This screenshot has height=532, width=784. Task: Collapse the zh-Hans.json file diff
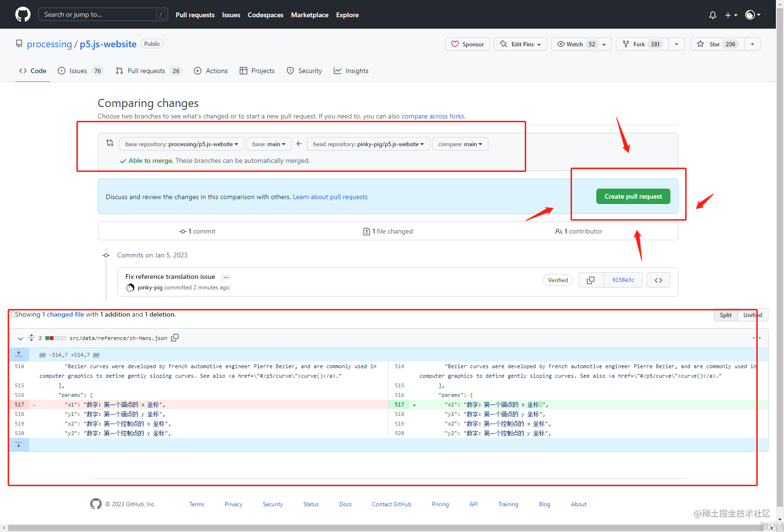[x=21, y=338]
